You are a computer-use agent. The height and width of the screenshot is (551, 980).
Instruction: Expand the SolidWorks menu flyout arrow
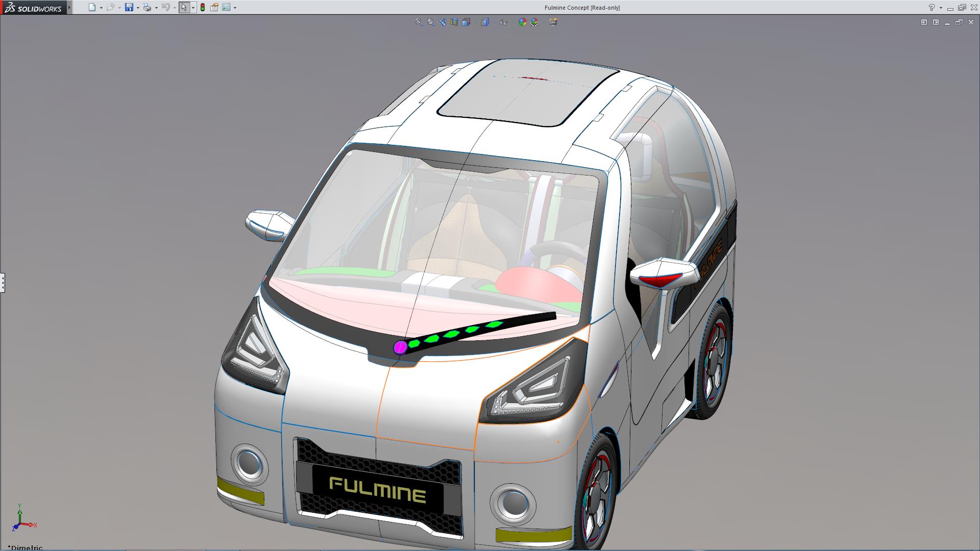[69, 7]
